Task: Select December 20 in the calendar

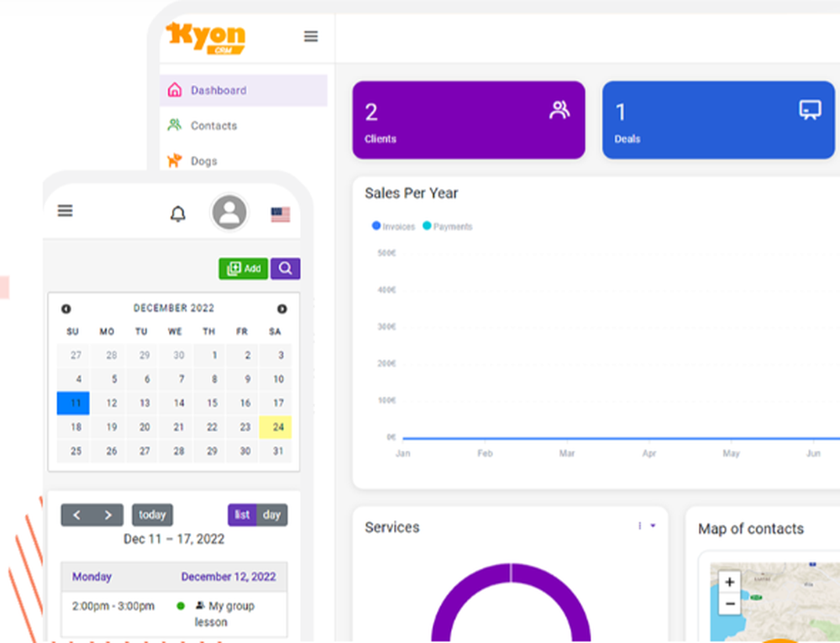Action: point(142,426)
